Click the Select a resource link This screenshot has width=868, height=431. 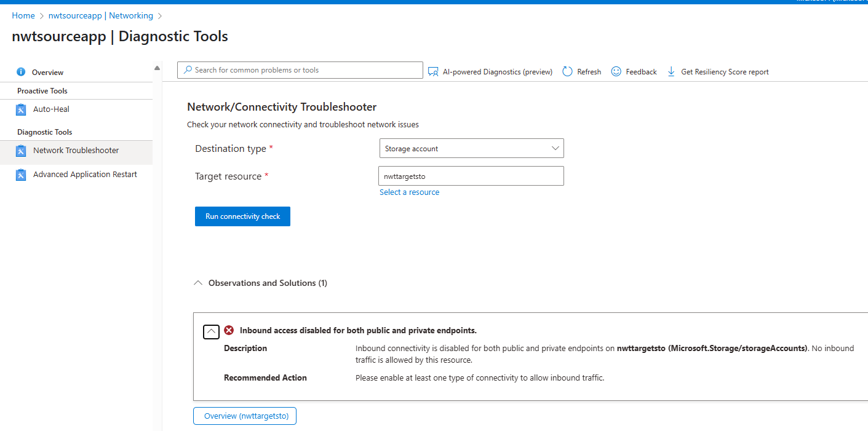[409, 192]
